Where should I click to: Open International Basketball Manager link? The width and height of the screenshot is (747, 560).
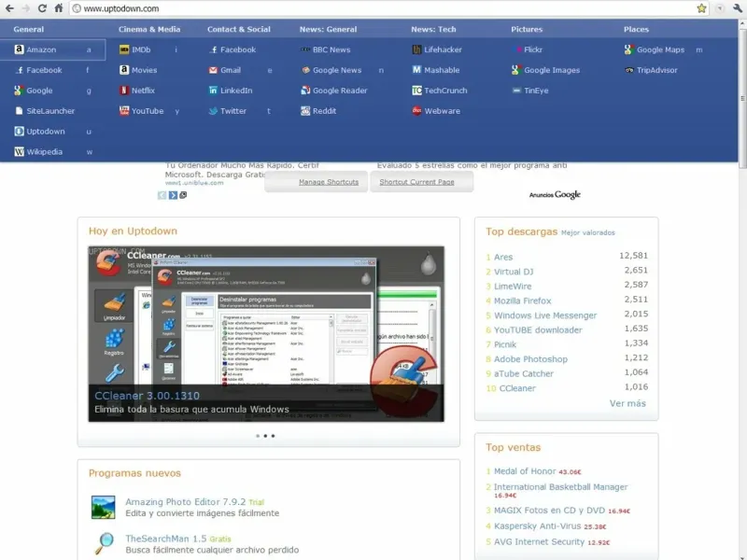tap(561, 486)
